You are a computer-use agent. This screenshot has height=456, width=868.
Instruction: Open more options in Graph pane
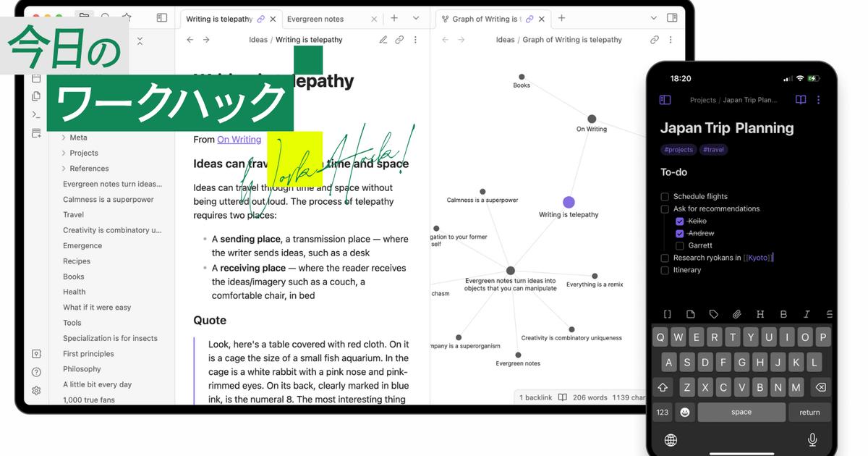[671, 40]
